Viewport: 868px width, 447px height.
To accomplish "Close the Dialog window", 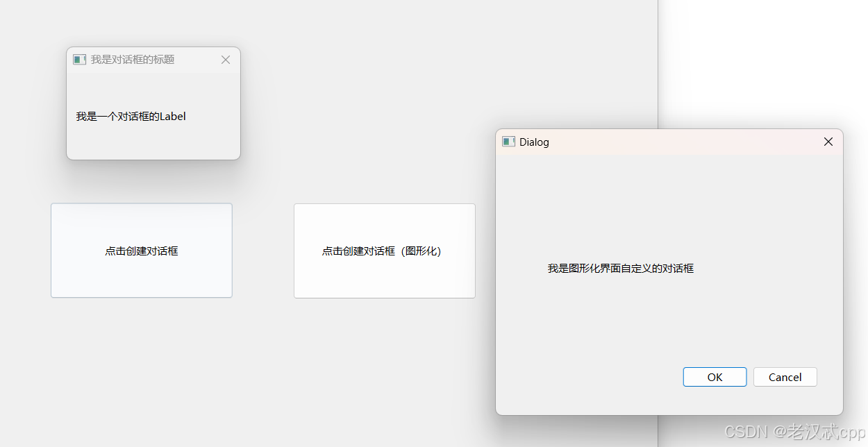I will [x=828, y=142].
